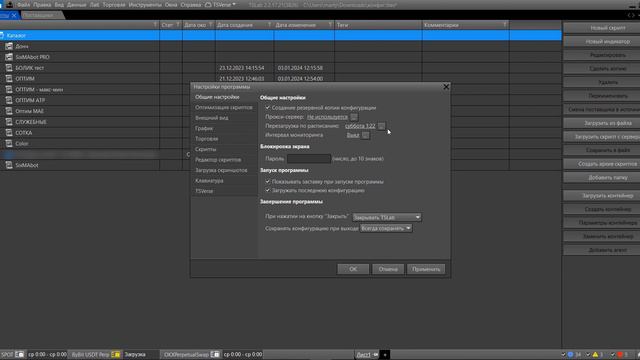The height and width of the screenshot is (360, 640).
Task: Click OK in the settings dialog
Action: click(x=353, y=269)
